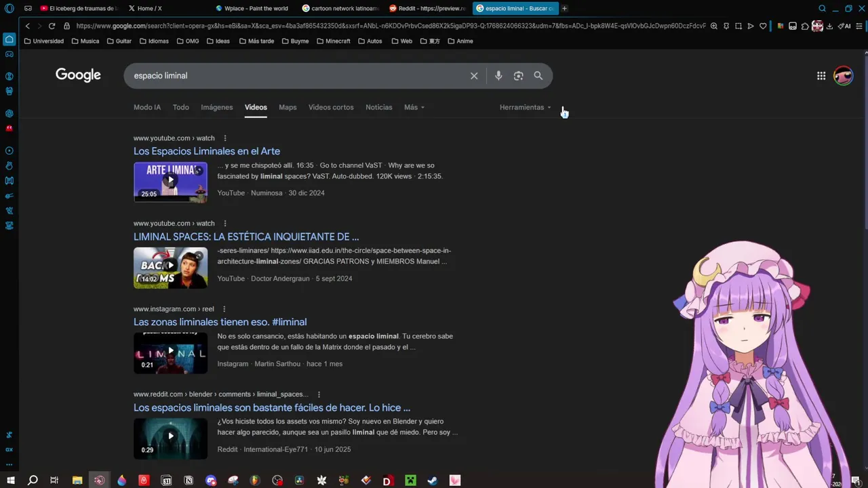Open Easy Setup sliders icon
This screenshot has height=488, width=868.
click(x=859, y=26)
